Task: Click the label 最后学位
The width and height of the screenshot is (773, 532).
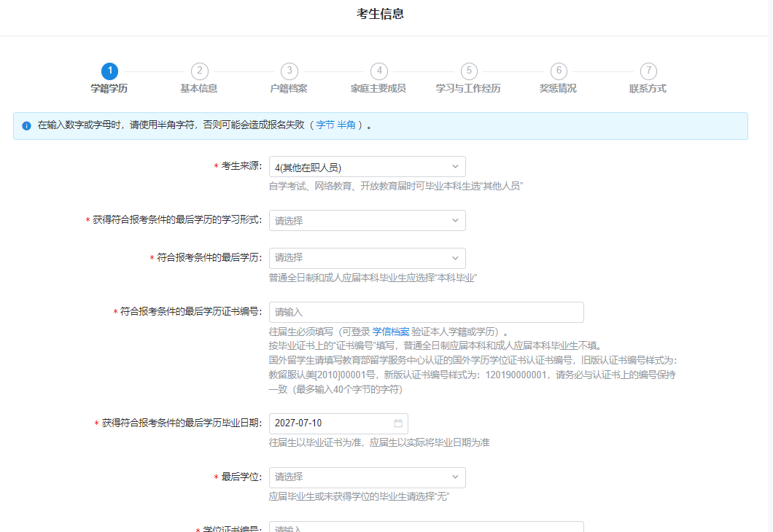Action: click(x=241, y=477)
